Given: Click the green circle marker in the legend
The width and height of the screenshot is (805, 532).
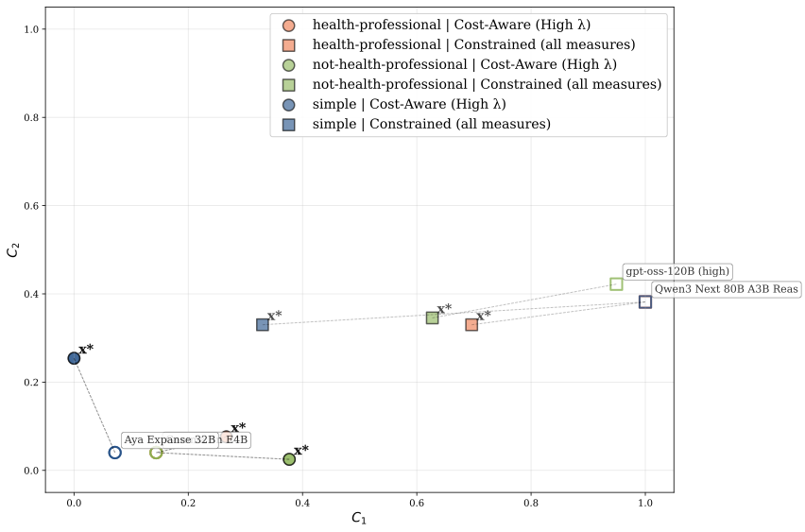Looking at the screenshot, I should click(289, 65).
